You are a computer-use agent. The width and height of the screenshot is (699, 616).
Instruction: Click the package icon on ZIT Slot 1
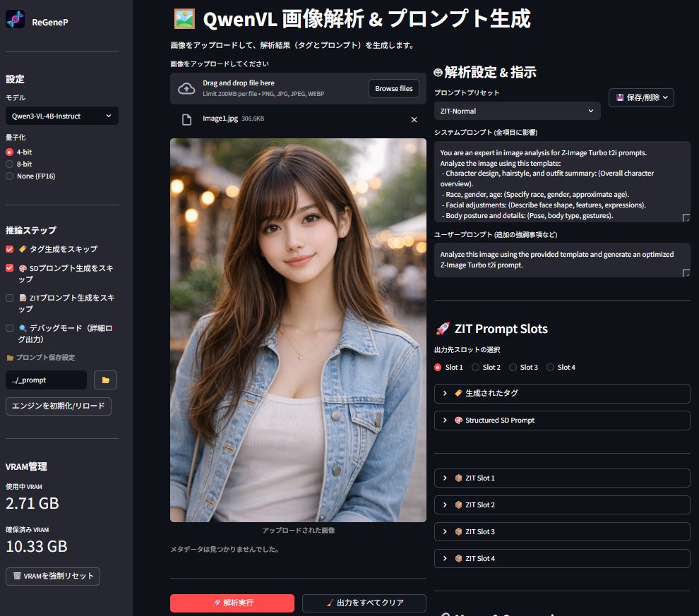pyautogui.click(x=460, y=478)
